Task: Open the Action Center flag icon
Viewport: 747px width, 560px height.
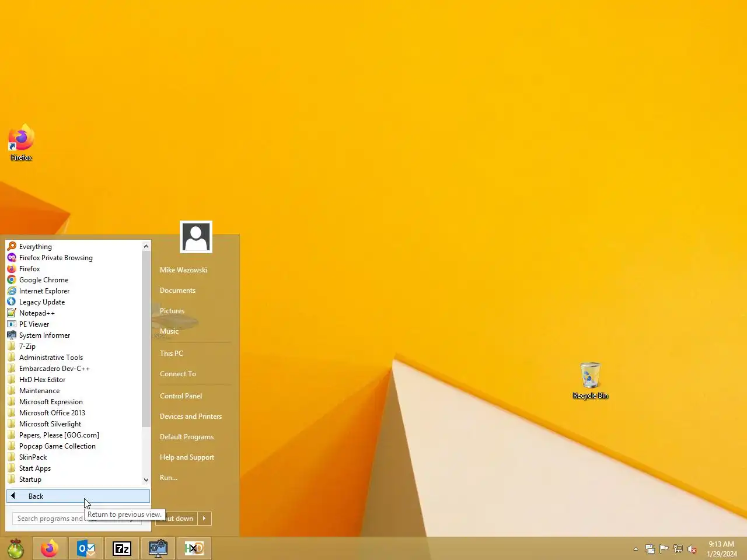Action: [664, 549]
